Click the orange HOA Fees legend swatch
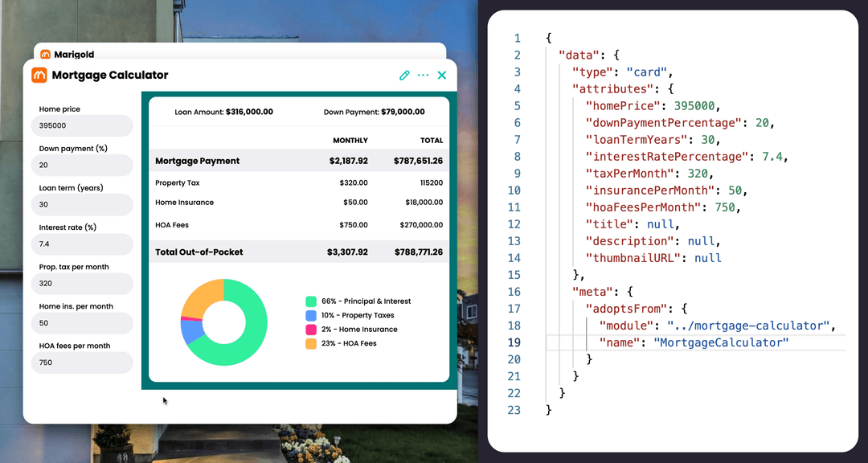 pos(313,342)
